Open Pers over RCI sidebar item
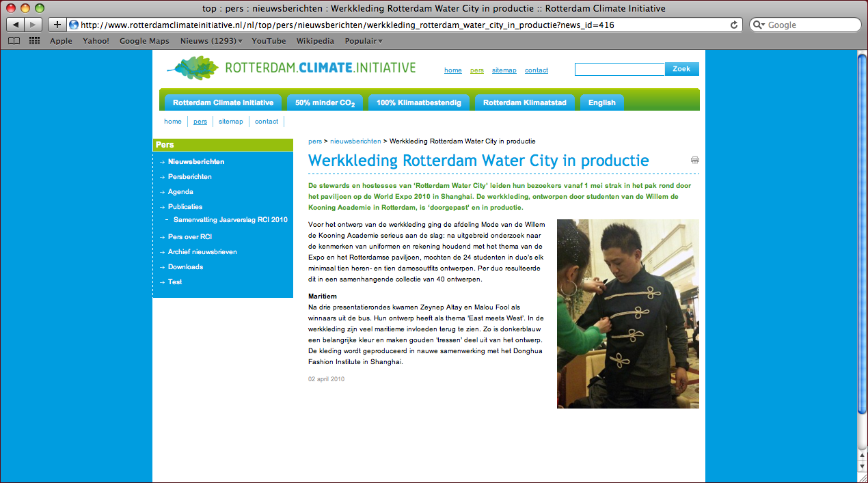The width and height of the screenshot is (868, 483). (x=190, y=237)
